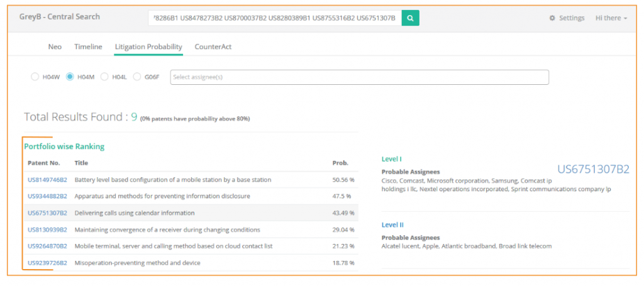Open patent link US9239726B2
Screen dimensions: 644x286
47,263
